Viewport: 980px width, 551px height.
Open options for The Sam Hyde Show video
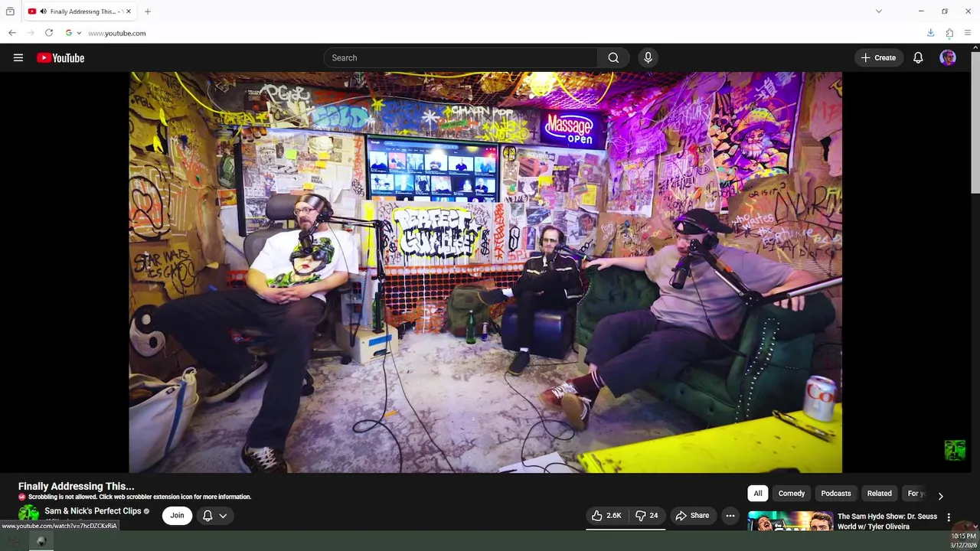point(949,517)
